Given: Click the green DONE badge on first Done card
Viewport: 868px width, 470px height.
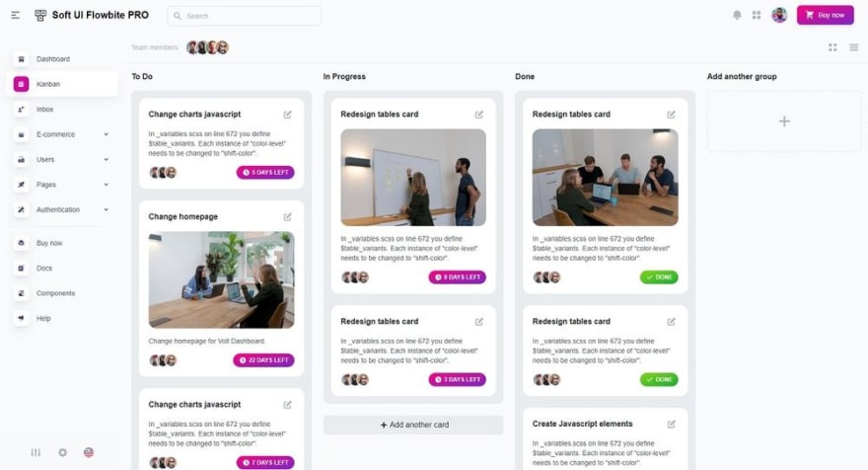Looking at the screenshot, I should pos(659,277).
